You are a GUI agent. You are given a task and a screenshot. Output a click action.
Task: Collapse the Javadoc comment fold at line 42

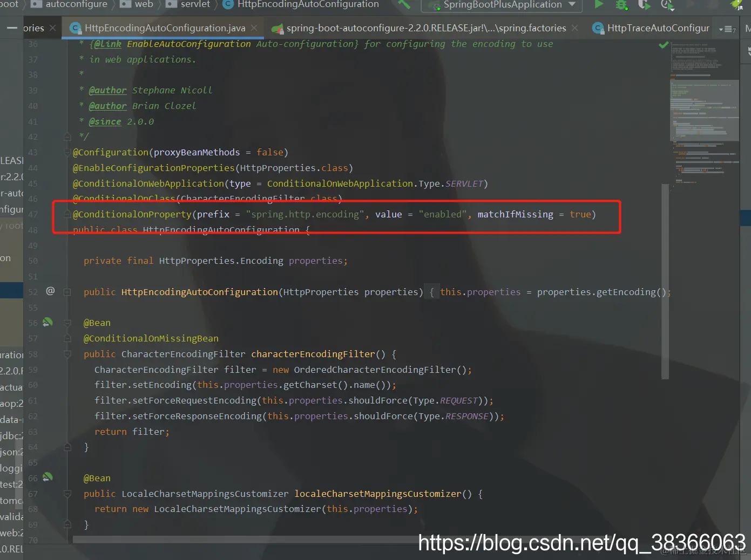coord(67,136)
